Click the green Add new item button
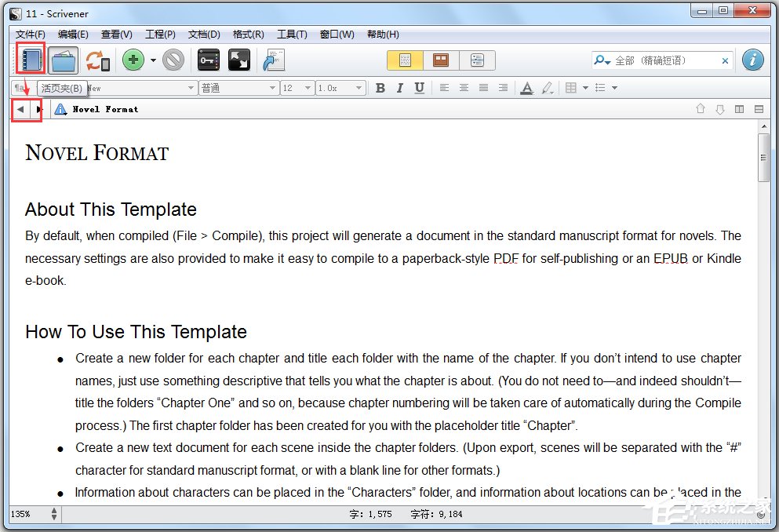 click(133, 60)
